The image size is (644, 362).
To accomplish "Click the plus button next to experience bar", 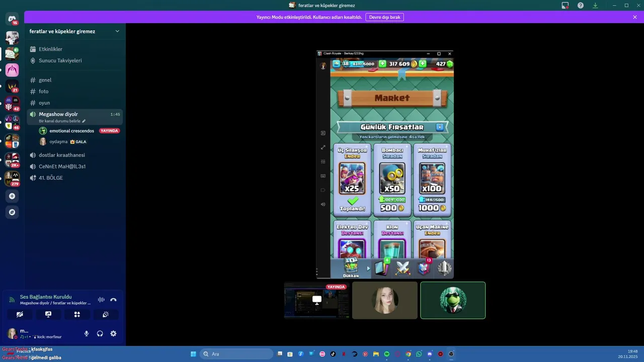I will tap(382, 64).
